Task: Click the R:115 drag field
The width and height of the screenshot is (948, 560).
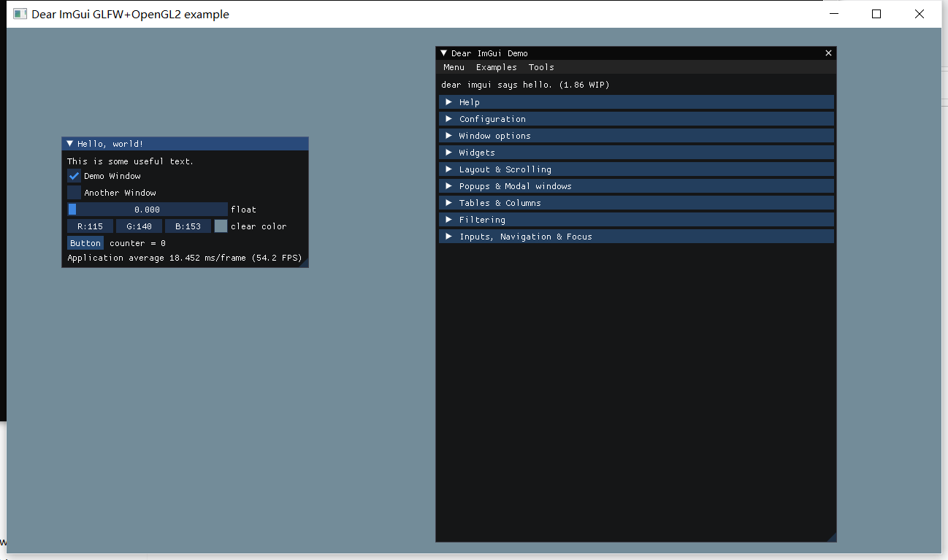Action: (x=89, y=226)
